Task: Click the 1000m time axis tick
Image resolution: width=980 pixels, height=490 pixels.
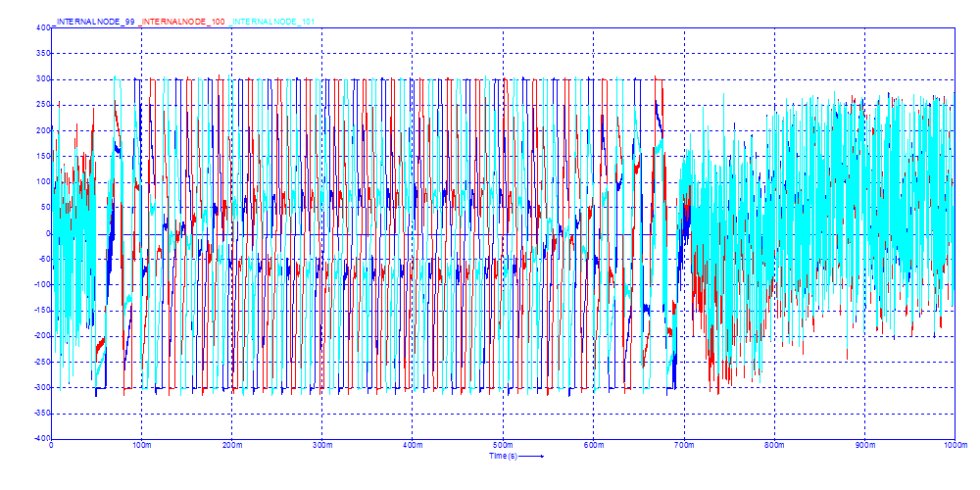Action: (x=954, y=445)
